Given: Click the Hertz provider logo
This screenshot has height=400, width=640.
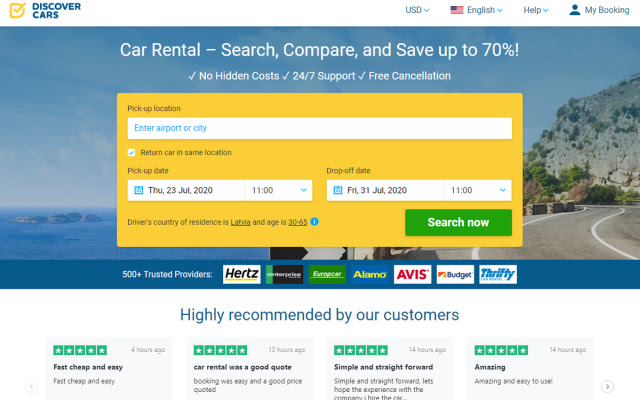Looking at the screenshot, I should [x=242, y=274].
